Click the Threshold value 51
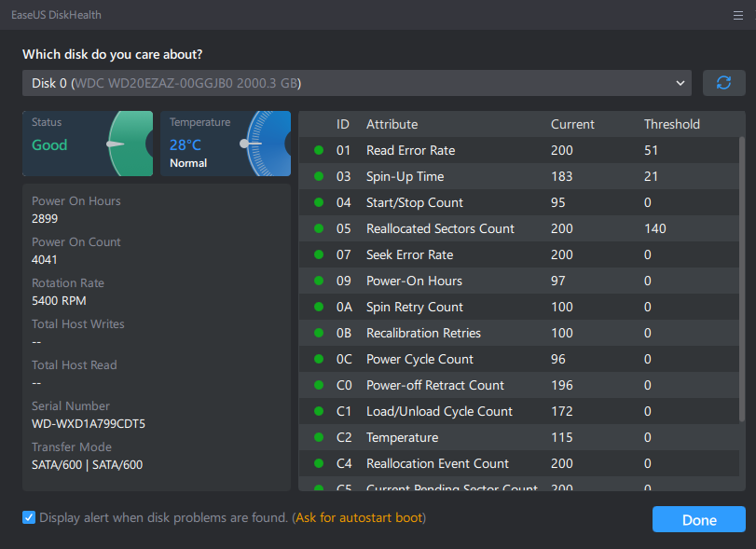 point(651,150)
